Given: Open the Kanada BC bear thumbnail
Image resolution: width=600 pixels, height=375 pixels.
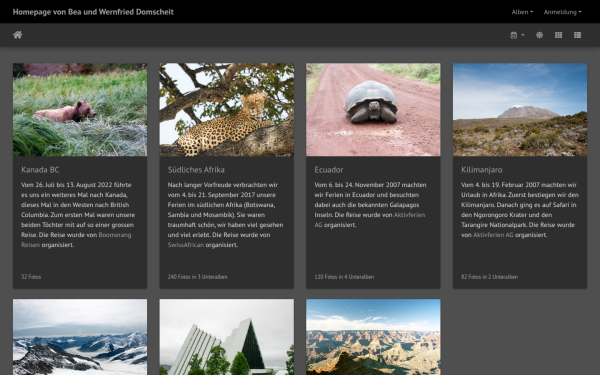Looking at the screenshot, I should click(x=80, y=109).
